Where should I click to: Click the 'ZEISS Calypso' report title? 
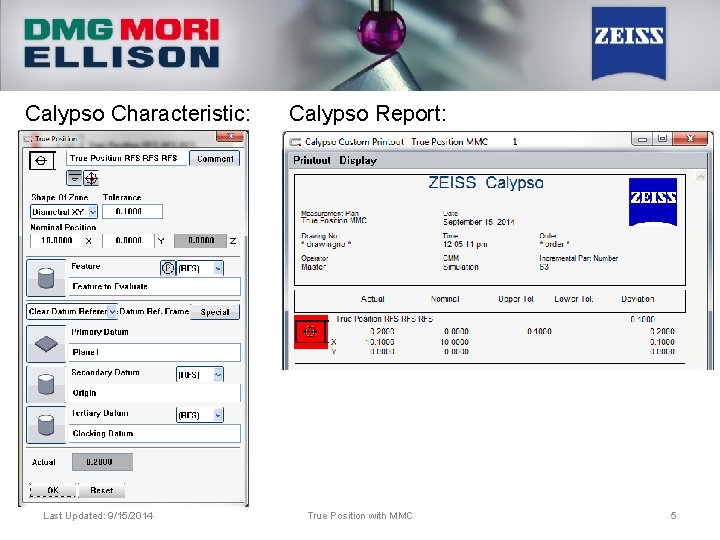(486, 183)
